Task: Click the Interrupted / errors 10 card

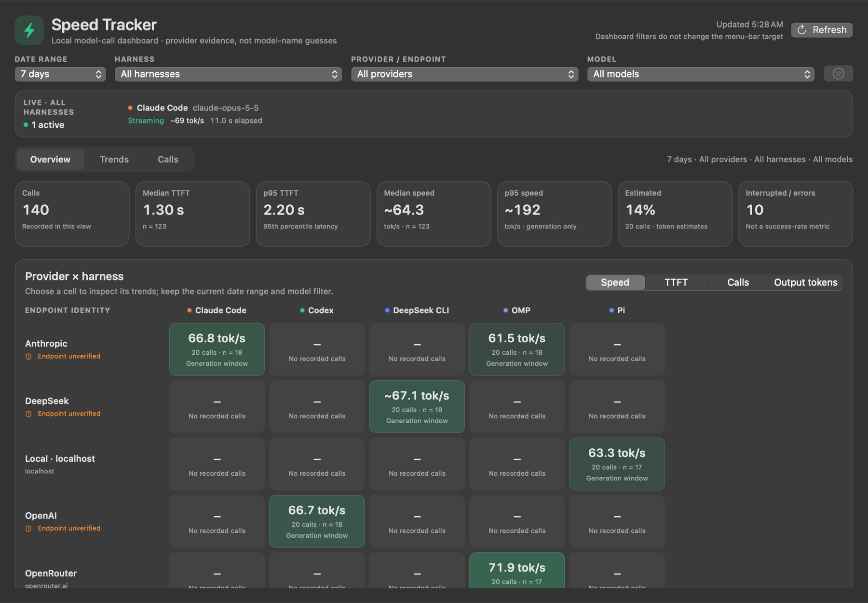Action: 796,214
